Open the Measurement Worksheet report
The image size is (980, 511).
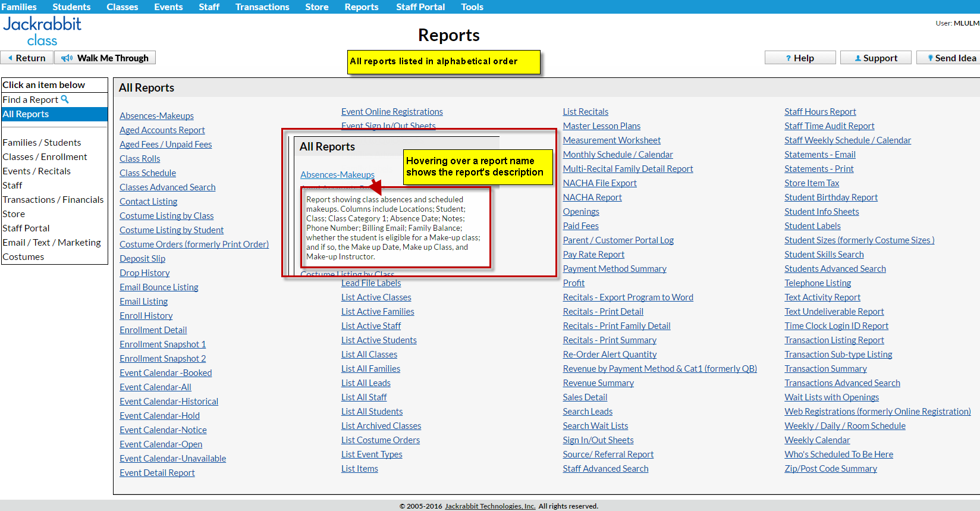(x=612, y=140)
